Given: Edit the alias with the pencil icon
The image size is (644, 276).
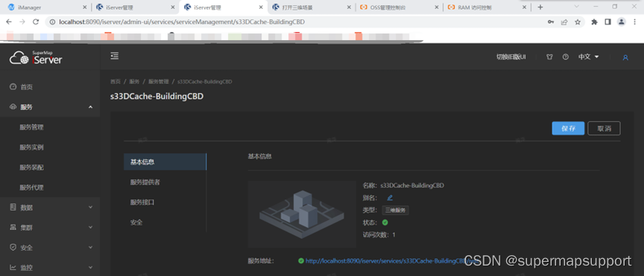Looking at the screenshot, I should point(390,198).
